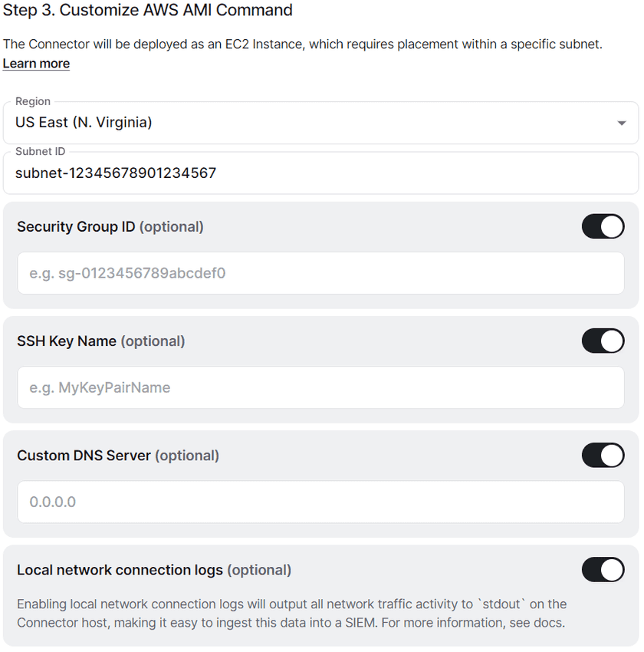Disable Local network connection logs
This screenshot has height=652, width=644.
click(603, 570)
